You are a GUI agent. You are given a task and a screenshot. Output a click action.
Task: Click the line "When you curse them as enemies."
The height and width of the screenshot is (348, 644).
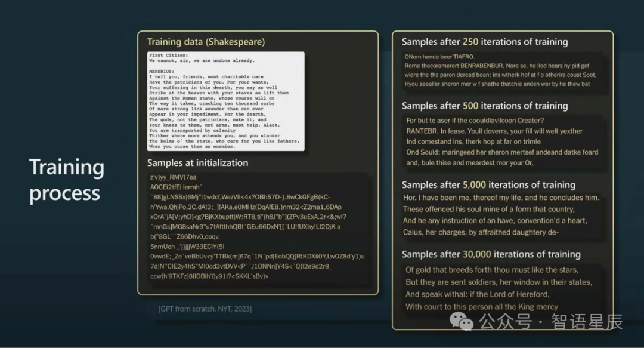pos(192,146)
